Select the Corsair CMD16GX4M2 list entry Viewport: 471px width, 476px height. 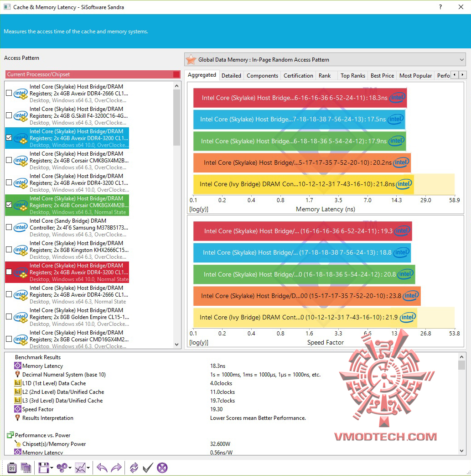pyautogui.click(x=67, y=339)
